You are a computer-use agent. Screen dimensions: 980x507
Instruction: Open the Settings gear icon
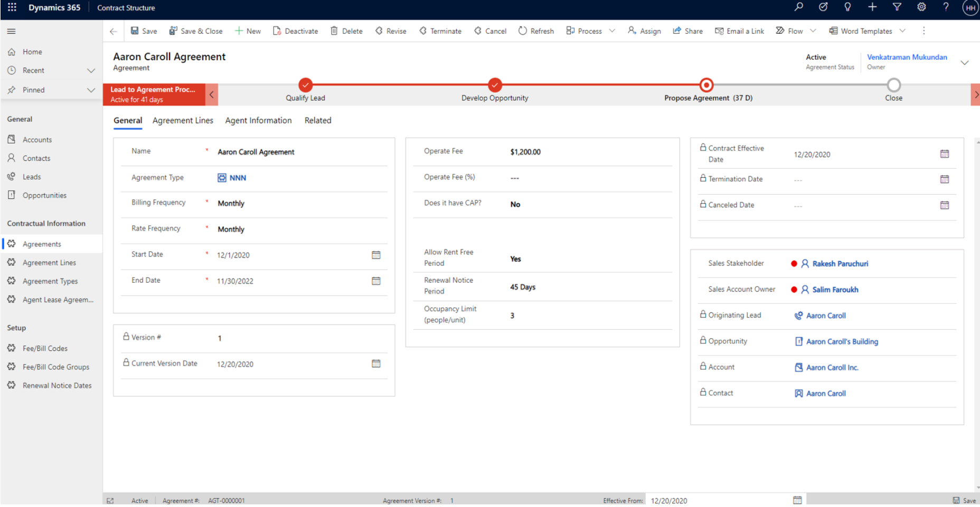[921, 7]
